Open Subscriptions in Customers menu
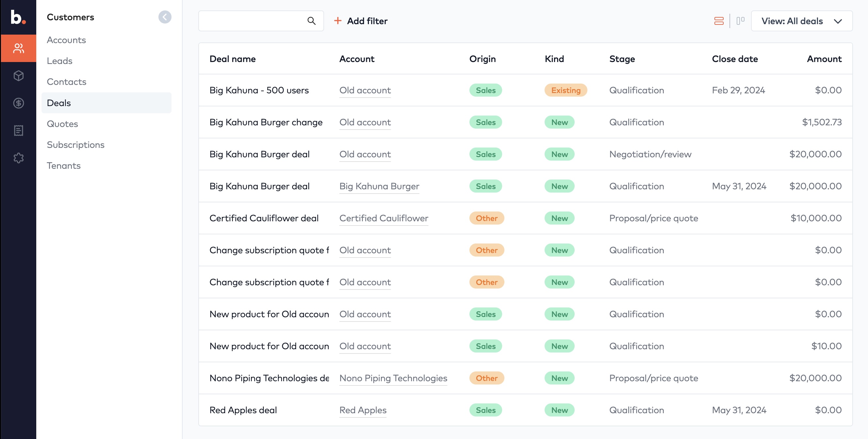Viewport: 868px width, 439px height. [75, 145]
